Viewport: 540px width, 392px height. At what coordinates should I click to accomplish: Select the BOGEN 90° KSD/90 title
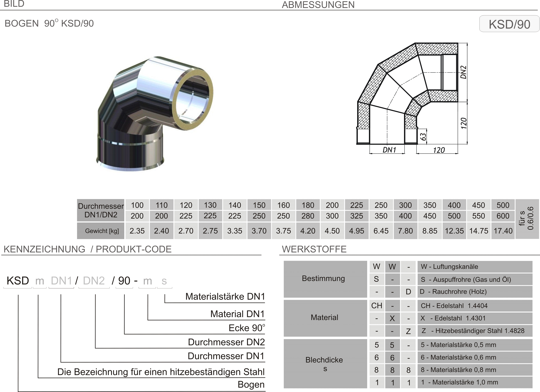click(x=49, y=23)
